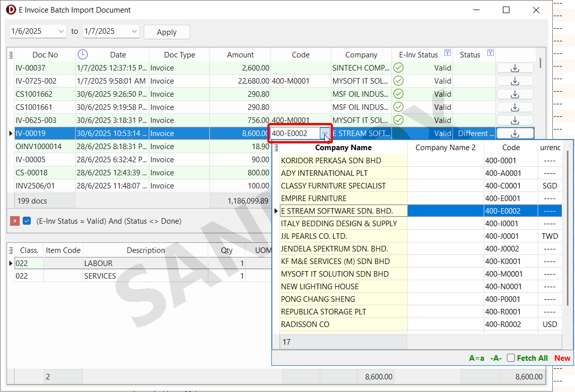Enable the Fetch All checkbox
Screen dimensions: 575x392
[511, 358]
